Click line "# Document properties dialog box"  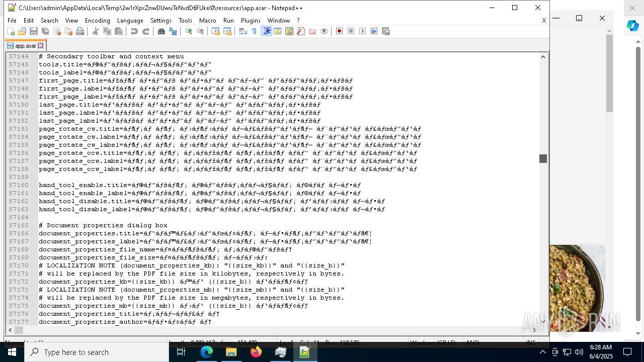point(103,225)
